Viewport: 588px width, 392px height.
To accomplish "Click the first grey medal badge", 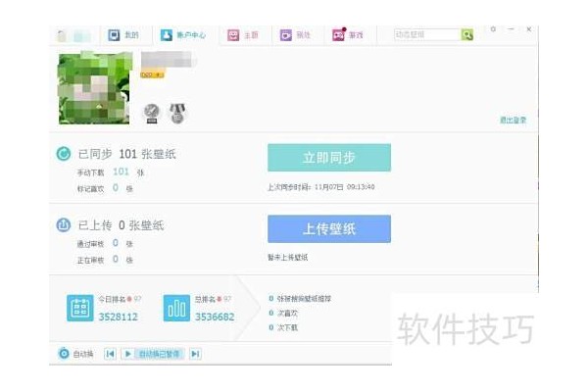I will pyautogui.click(x=152, y=114).
